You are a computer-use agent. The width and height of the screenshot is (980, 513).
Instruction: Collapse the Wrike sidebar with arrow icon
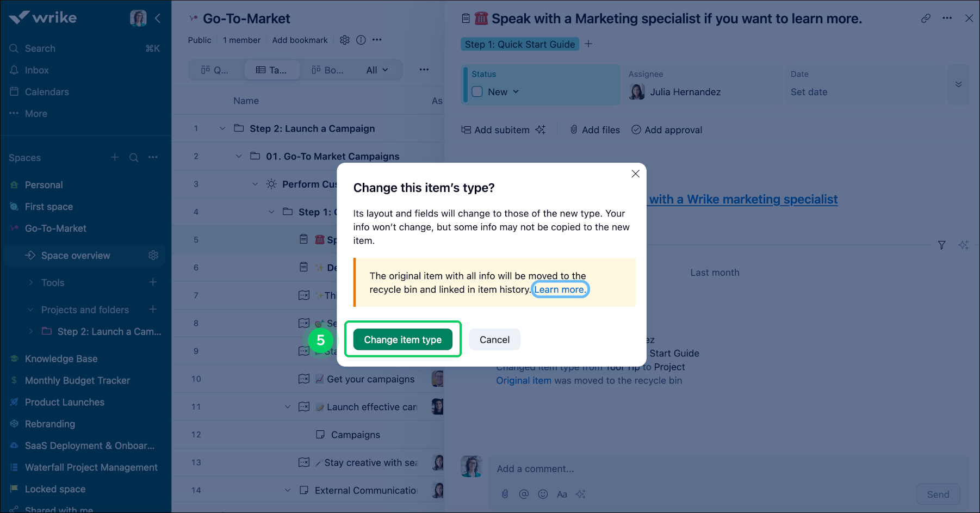tap(158, 18)
